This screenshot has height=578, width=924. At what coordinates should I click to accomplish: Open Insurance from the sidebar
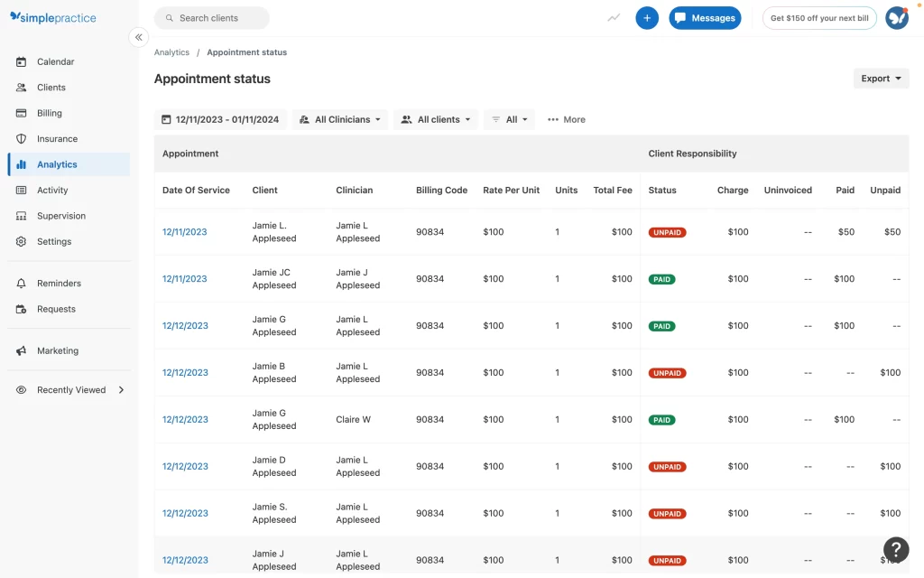click(x=57, y=139)
